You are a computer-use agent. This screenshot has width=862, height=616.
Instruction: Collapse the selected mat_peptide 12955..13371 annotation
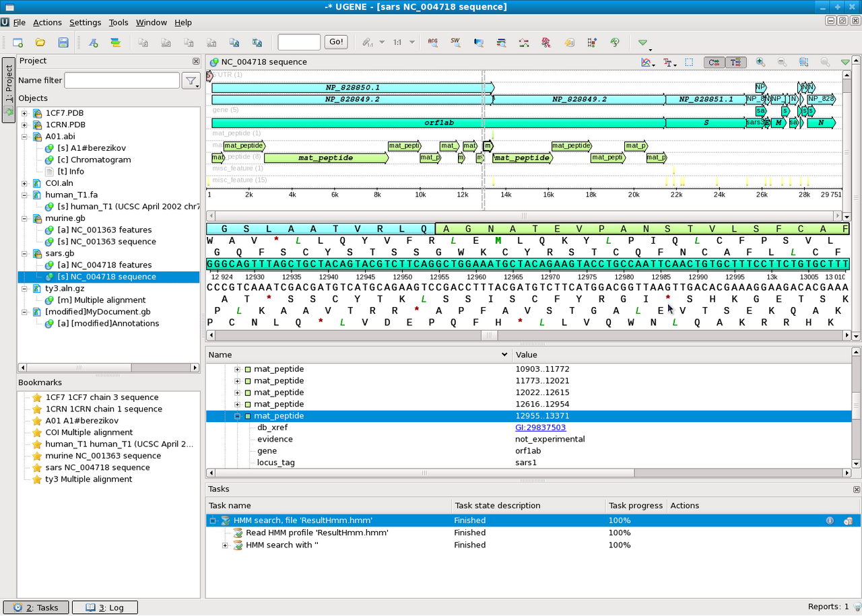point(237,416)
